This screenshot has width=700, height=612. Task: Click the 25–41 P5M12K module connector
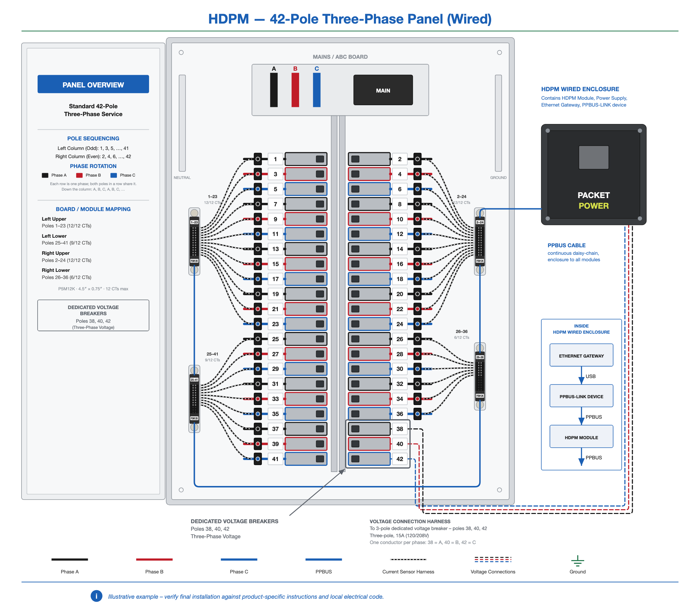tap(194, 399)
